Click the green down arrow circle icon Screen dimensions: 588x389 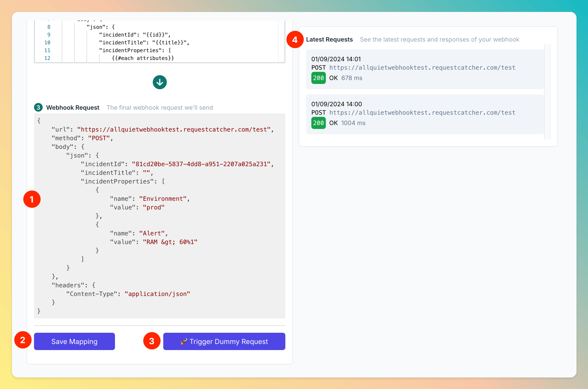click(160, 82)
